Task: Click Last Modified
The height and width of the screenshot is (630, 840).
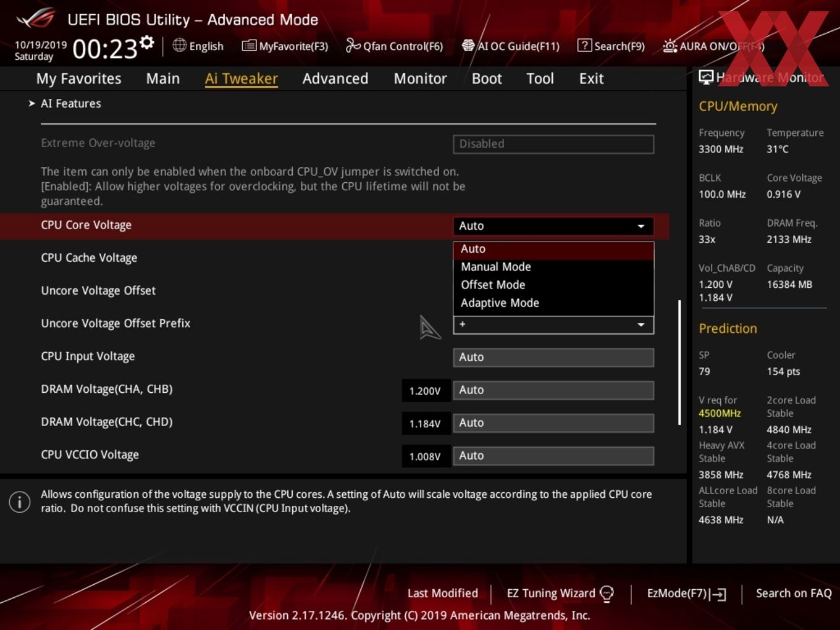Action: [x=443, y=593]
